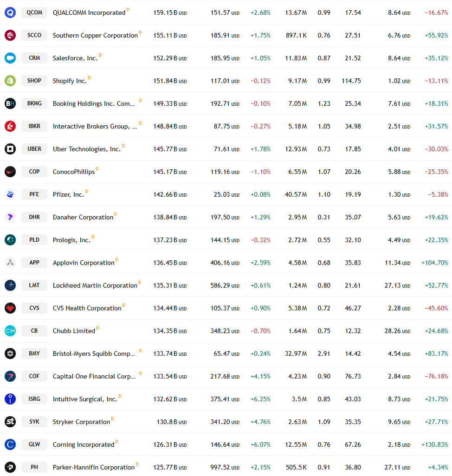Open the DHR ticker badge
The image size is (452, 476).
[x=34, y=217]
